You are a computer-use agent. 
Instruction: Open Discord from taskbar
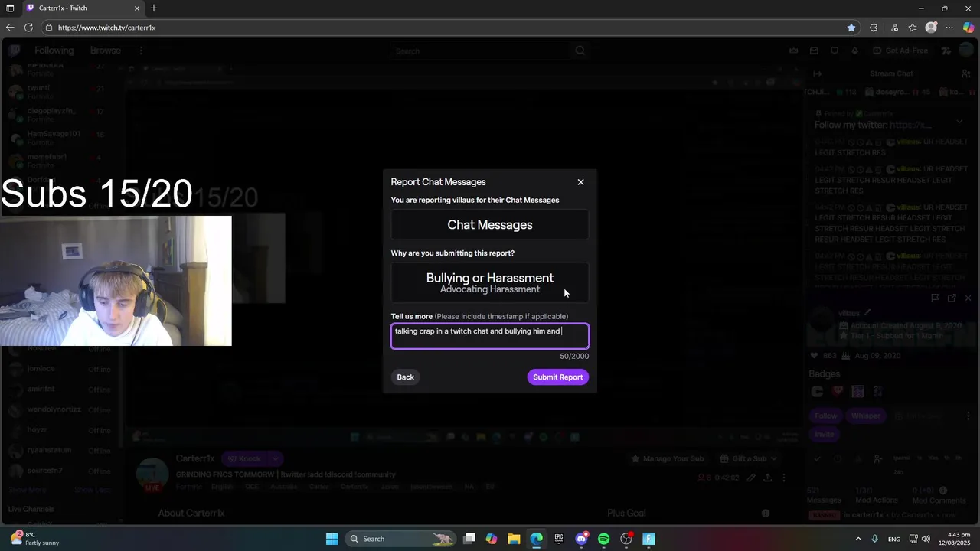pos(581,539)
